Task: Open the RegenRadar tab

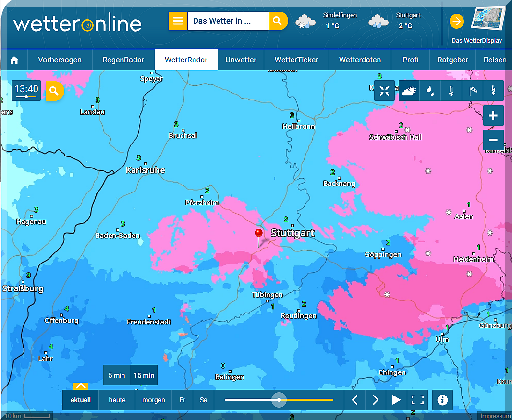Action: [123, 60]
